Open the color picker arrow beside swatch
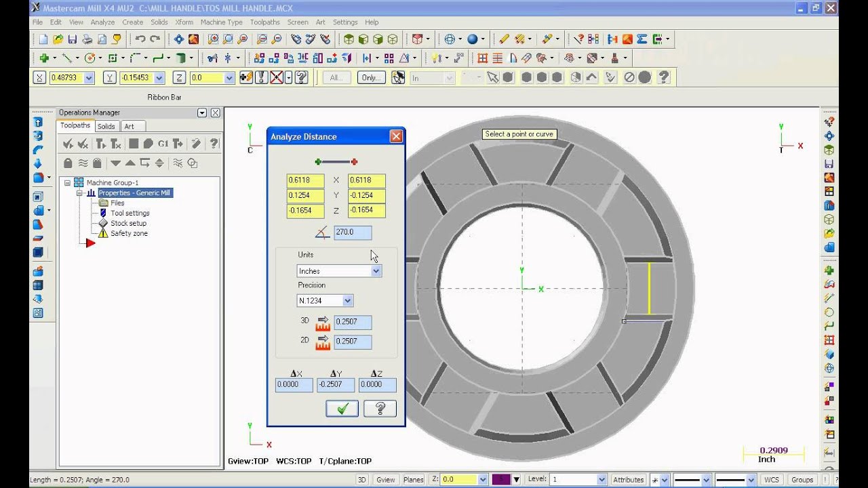 [516, 479]
